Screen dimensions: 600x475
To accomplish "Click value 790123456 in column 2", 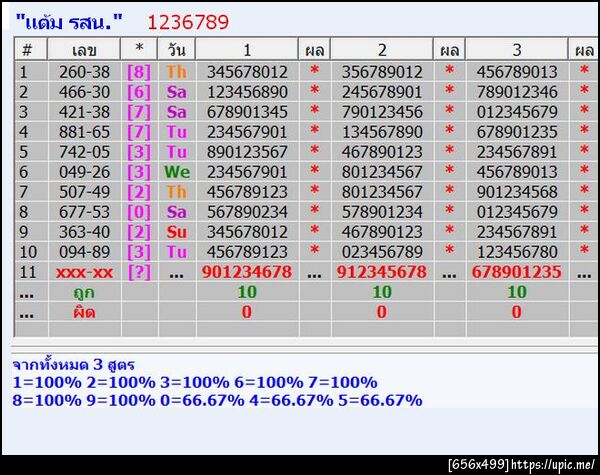I will (x=382, y=112).
